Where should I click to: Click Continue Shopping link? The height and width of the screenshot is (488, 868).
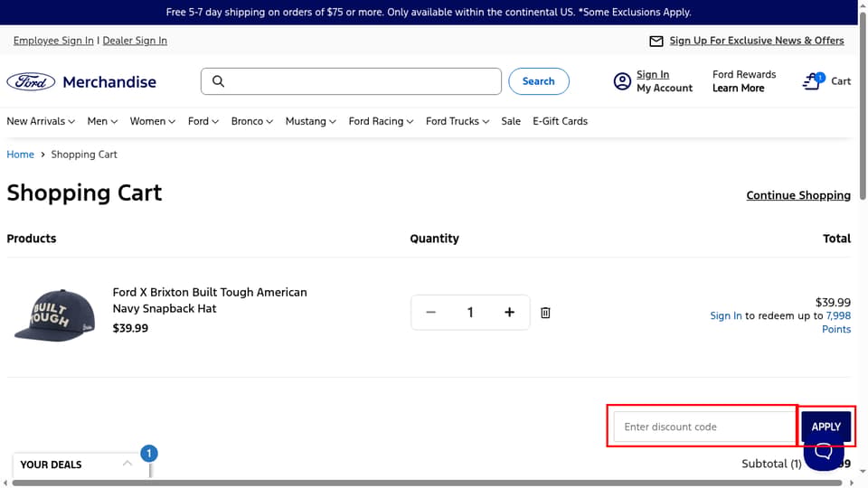[x=798, y=195]
